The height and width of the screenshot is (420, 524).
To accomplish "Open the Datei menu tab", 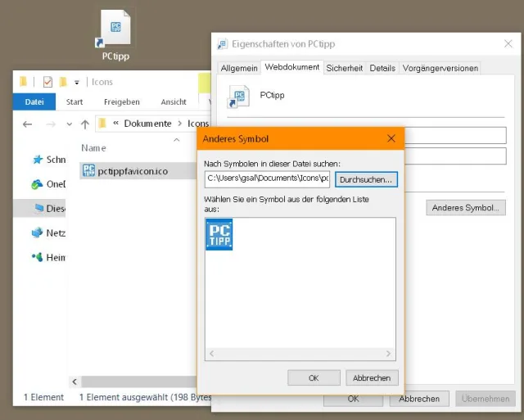I will 34,102.
